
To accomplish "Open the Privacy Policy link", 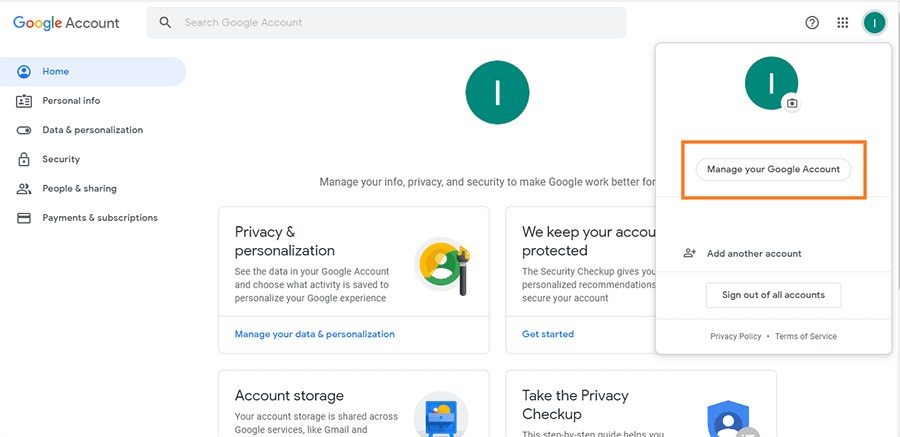I will (x=735, y=337).
